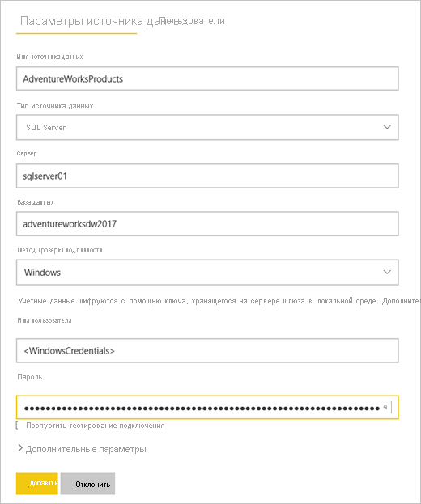
Task: Open the SQL Server data source type dropdown
Action: click(x=207, y=127)
